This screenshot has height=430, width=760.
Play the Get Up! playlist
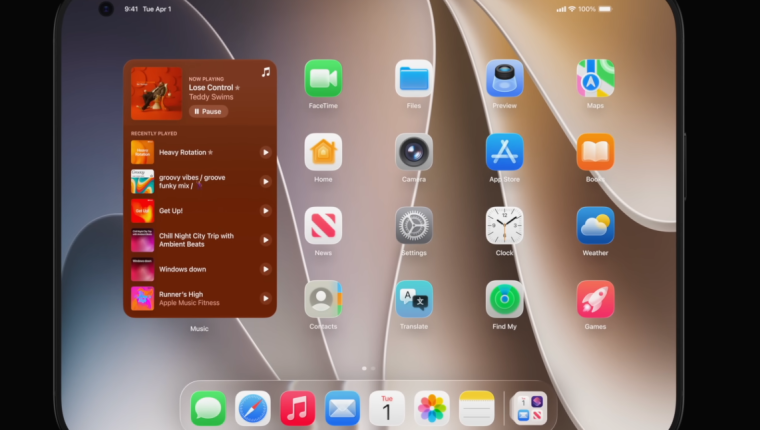point(266,210)
